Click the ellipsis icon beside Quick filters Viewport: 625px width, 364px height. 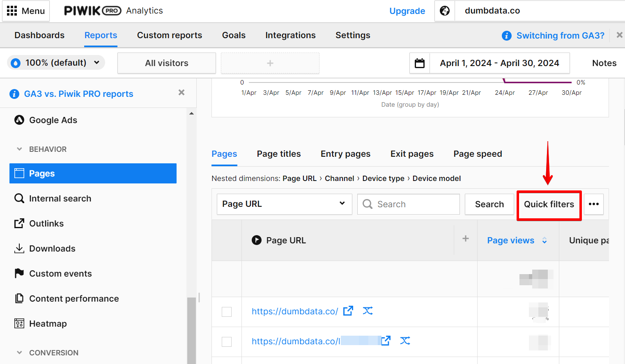[x=594, y=204]
